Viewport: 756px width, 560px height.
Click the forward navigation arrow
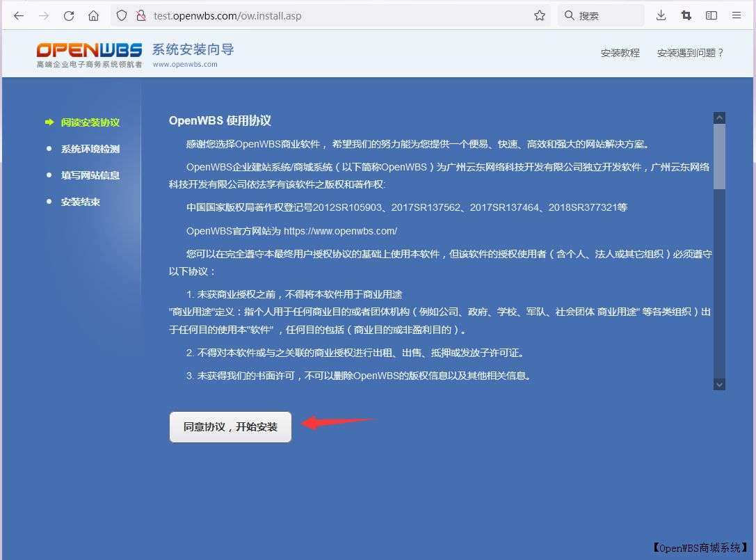click(43, 15)
